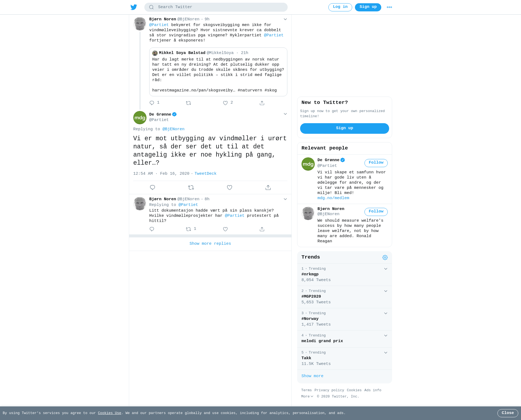This screenshot has width=521, height=420.
Task: Focus the Search Twitter field
Action: (216, 7)
